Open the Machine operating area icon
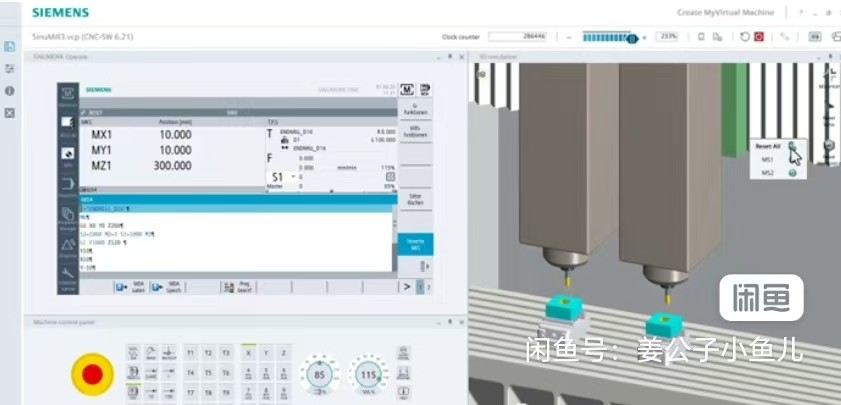 click(x=68, y=94)
